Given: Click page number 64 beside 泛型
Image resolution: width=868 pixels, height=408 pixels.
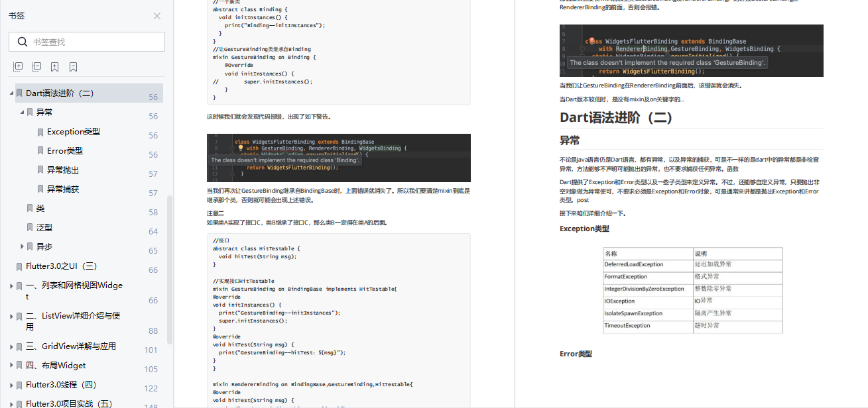Looking at the screenshot, I should (x=153, y=232).
